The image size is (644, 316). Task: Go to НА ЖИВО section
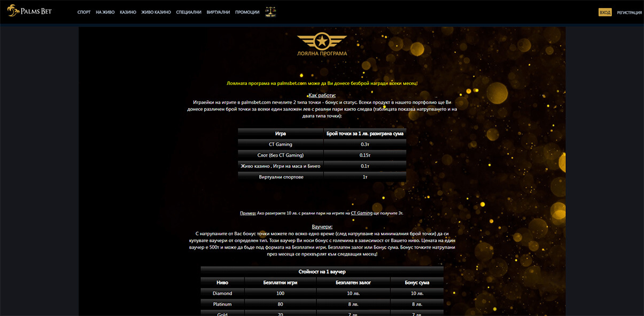pos(105,12)
